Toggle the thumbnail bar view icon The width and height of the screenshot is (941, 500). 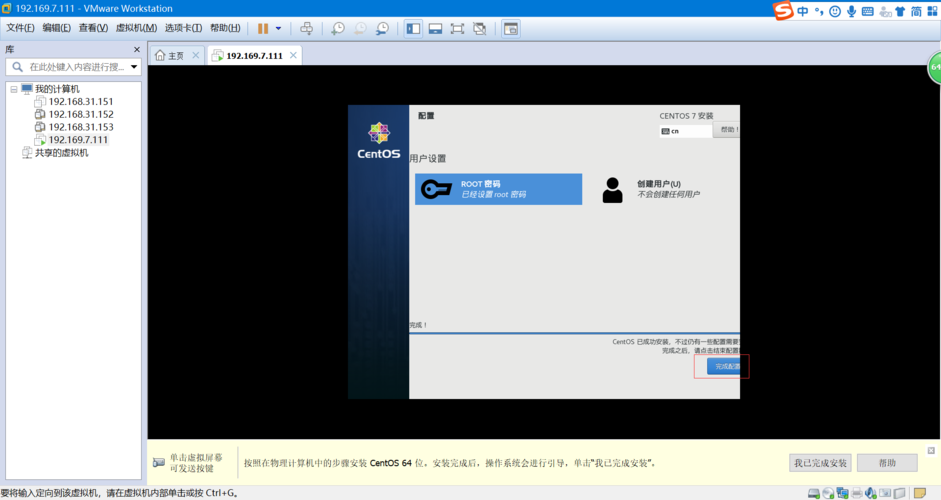(435, 28)
